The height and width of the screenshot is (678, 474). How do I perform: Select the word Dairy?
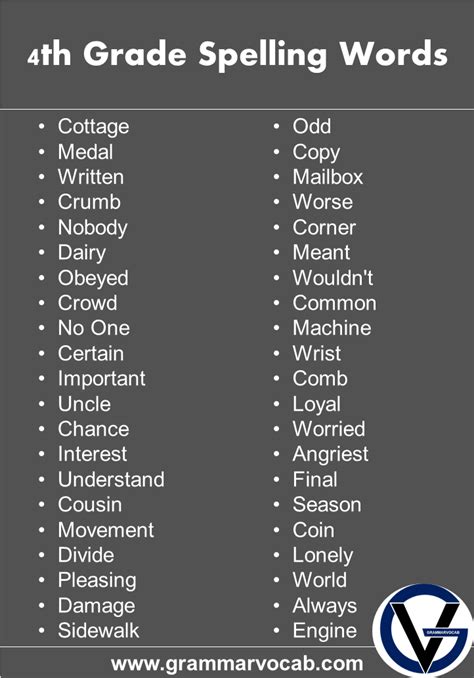(82, 253)
